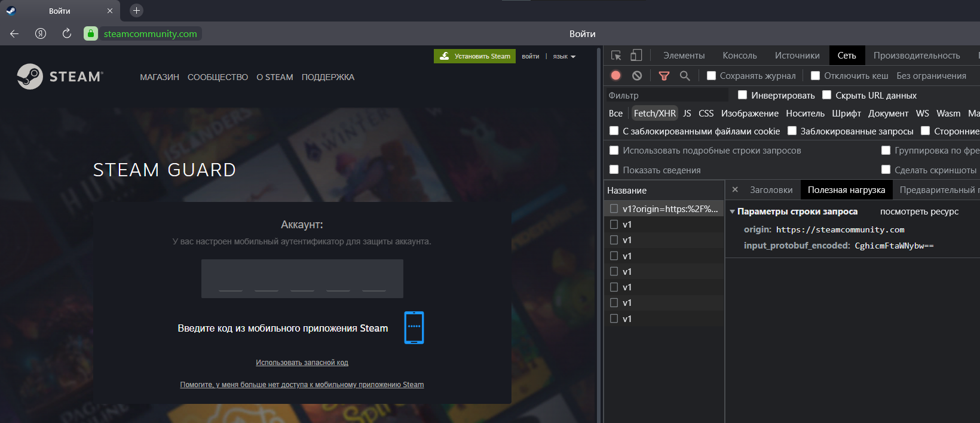Click the Название column header

(x=664, y=191)
